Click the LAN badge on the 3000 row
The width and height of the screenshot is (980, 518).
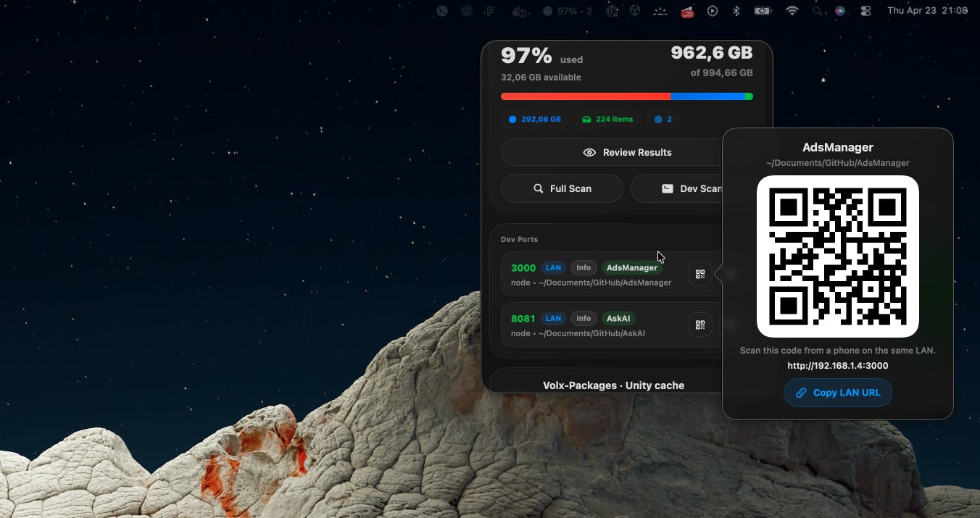pyautogui.click(x=553, y=267)
